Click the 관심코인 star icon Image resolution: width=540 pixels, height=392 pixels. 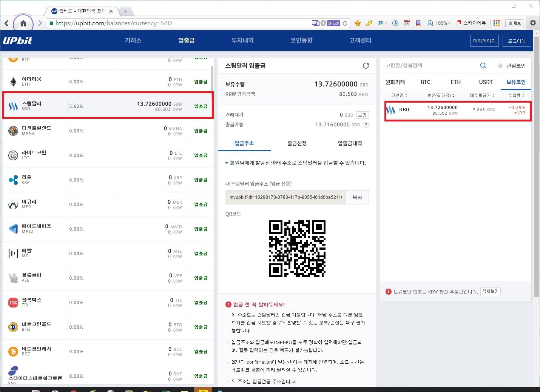(501, 65)
